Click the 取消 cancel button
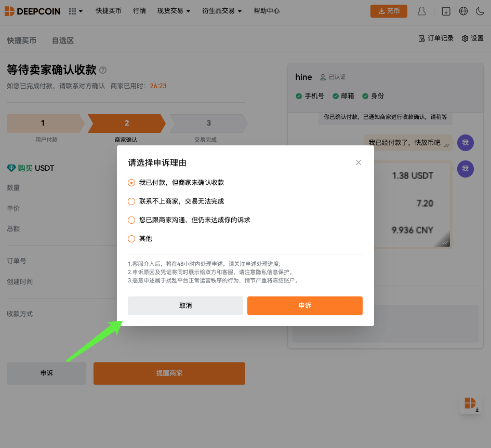491x448 pixels. tap(185, 305)
